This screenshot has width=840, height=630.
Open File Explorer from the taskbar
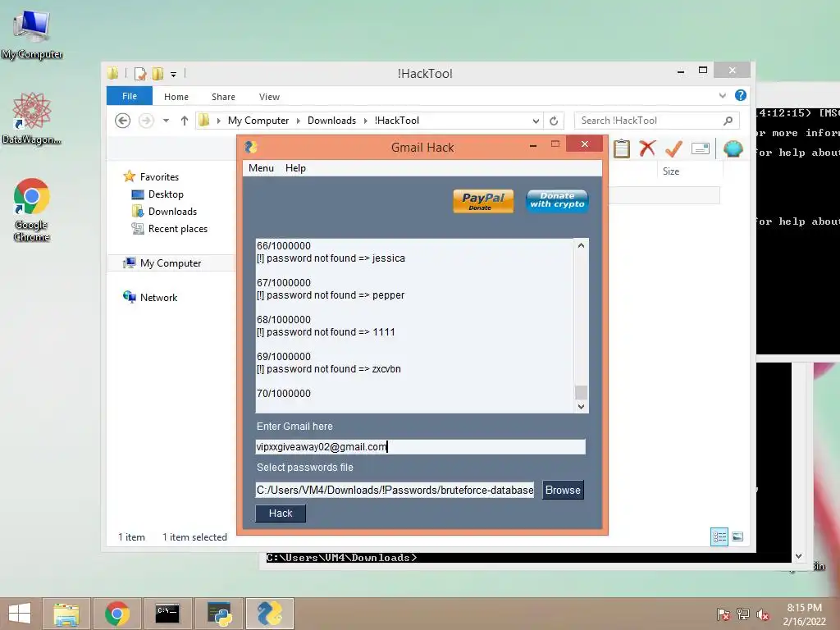click(x=66, y=614)
